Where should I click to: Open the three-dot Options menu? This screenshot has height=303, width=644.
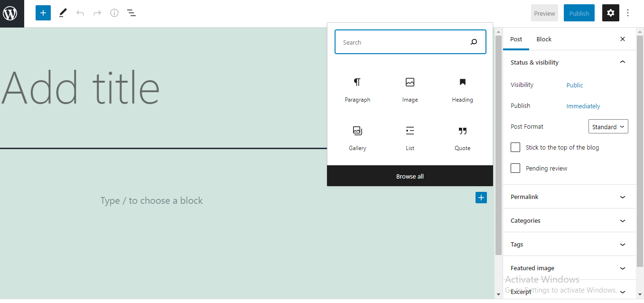coord(628,13)
